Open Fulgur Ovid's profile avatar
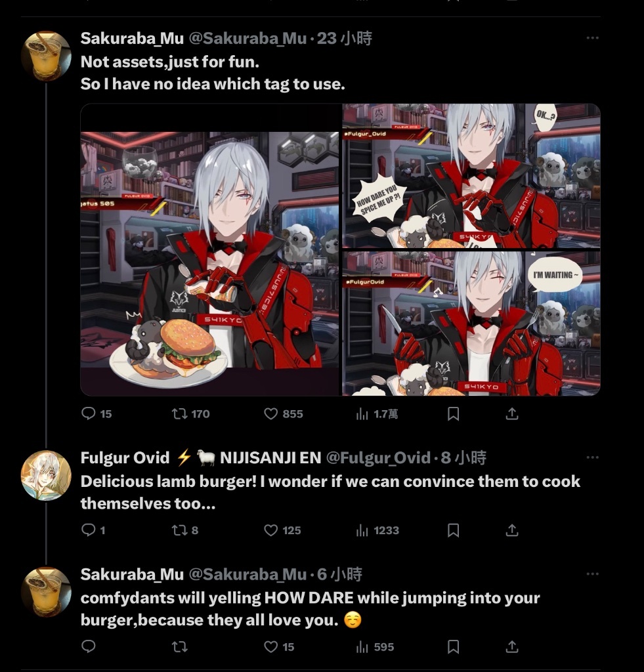This screenshot has height=672, width=644. tap(46, 475)
